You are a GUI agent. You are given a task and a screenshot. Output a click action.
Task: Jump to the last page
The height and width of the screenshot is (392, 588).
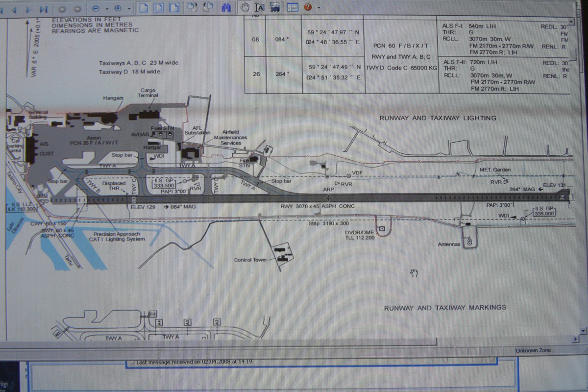(x=44, y=9)
